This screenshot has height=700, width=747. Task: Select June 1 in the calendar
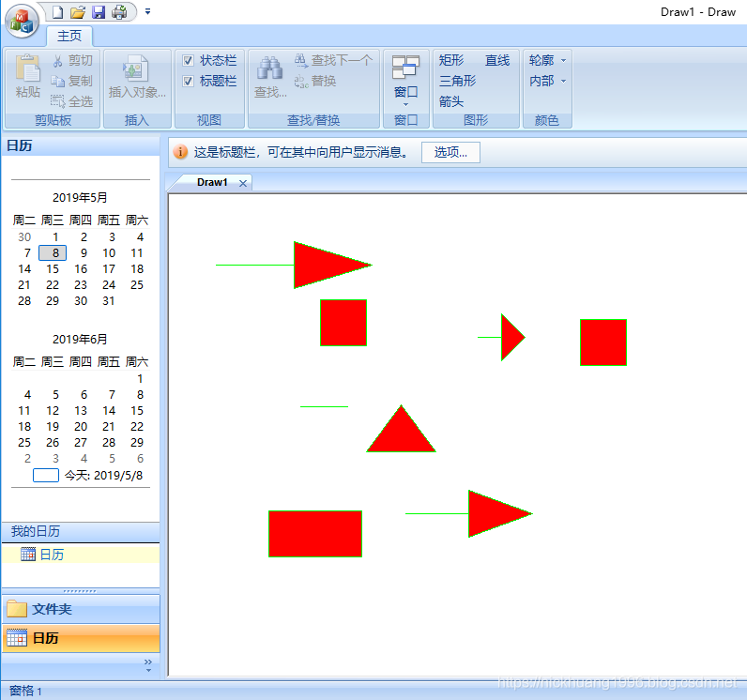pyautogui.click(x=140, y=379)
